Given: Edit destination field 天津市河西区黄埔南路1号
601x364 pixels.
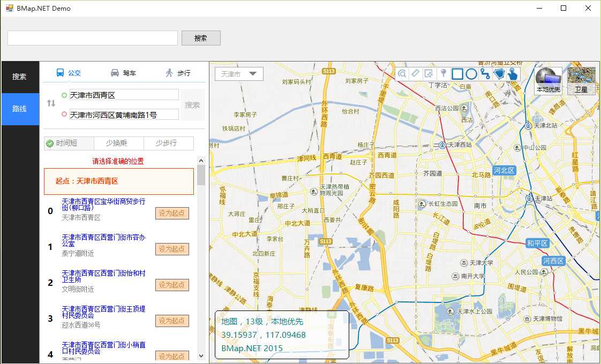Looking at the screenshot, I should [124, 115].
